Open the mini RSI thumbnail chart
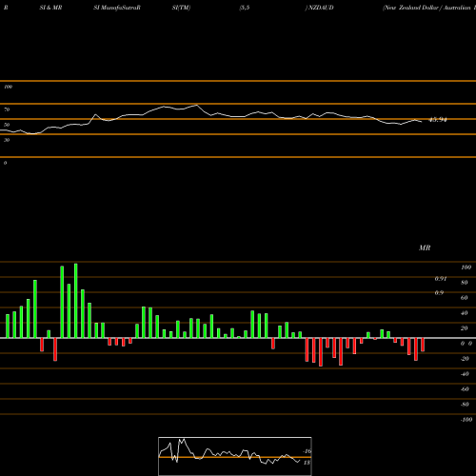The width and height of the screenshot is (476, 476). [x=235, y=456]
